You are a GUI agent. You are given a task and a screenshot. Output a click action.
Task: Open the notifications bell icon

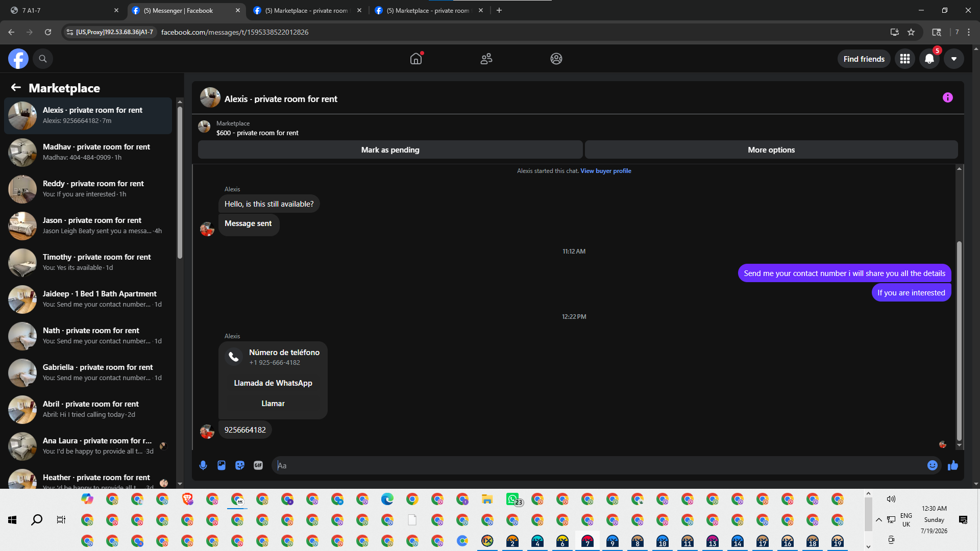(929, 59)
